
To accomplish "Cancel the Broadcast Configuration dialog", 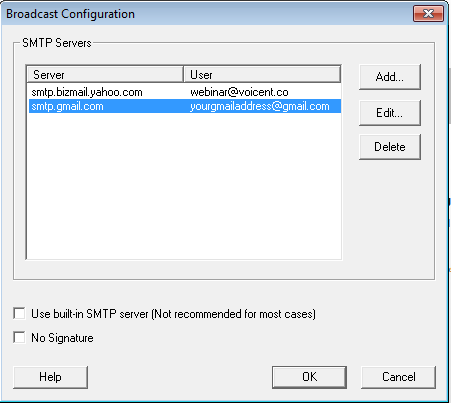I will [x=398, y=377].
